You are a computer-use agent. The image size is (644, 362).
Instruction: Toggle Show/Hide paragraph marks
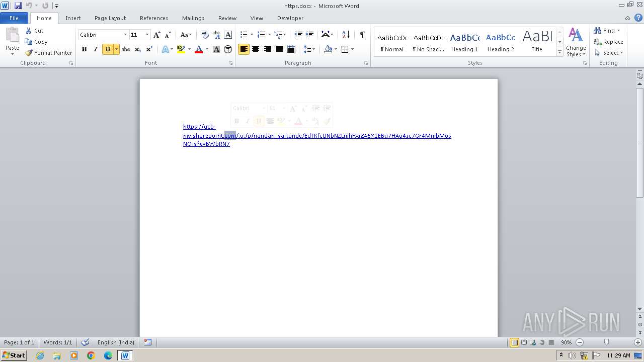[x=362, y=35]
